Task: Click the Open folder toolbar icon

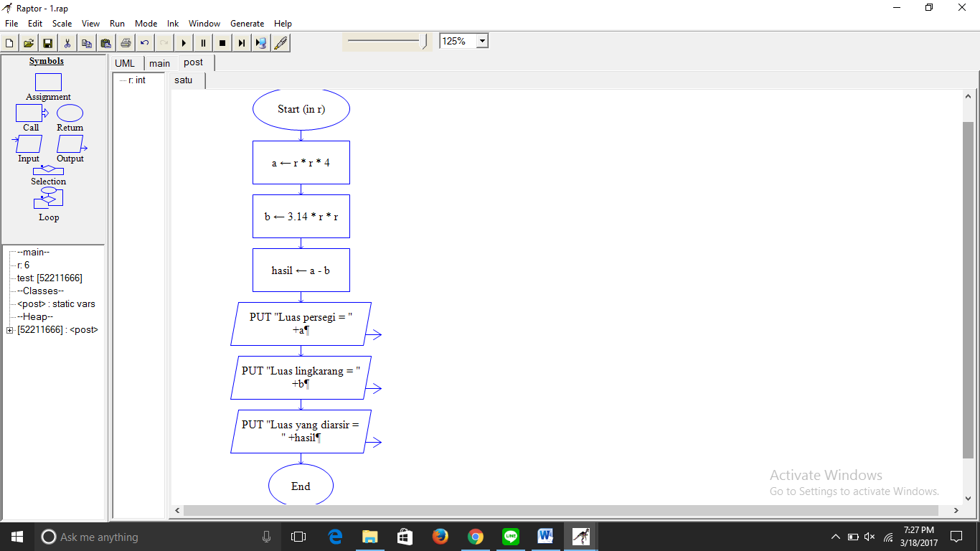Action: pyautogui.click(x=29, y=43)
